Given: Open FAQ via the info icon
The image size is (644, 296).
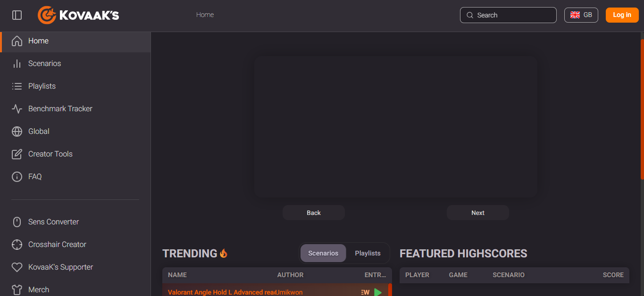Looking at the screenshot, I should [17, 177].
